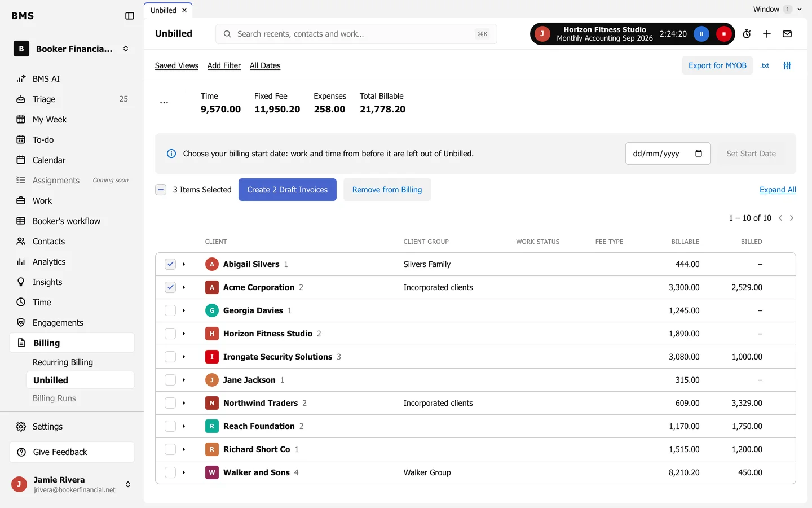Open Settings with the gear icon
812x508 pixels.
point(72,427)
